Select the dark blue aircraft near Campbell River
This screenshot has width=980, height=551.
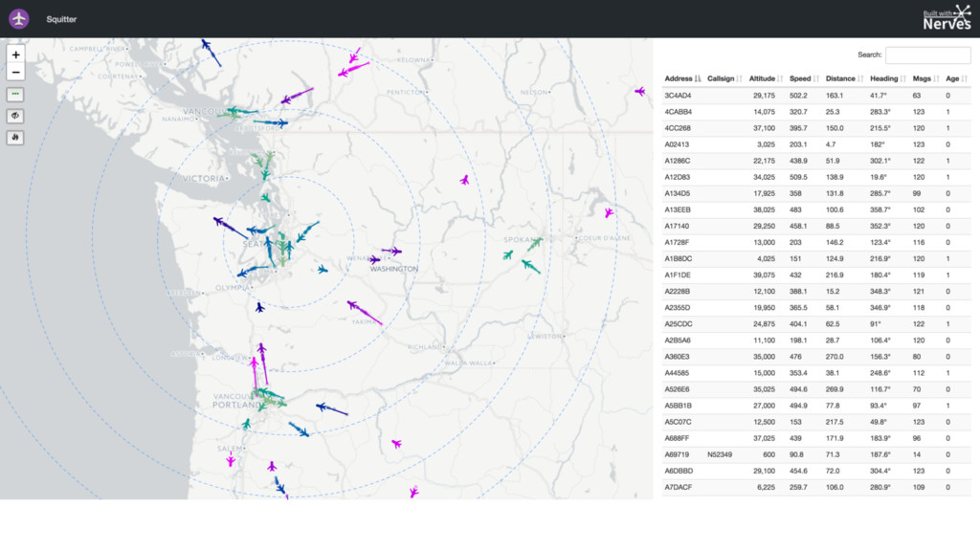click(206, 44)
